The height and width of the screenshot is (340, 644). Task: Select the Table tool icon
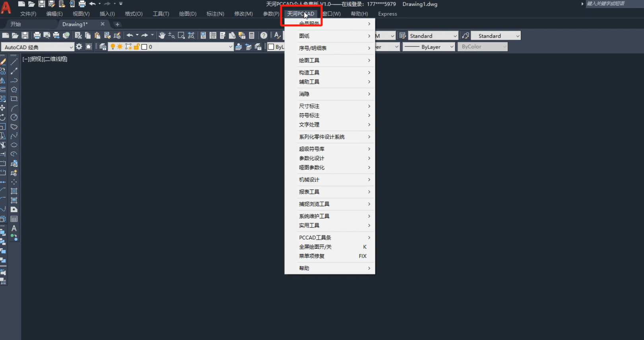pos(14,219)
